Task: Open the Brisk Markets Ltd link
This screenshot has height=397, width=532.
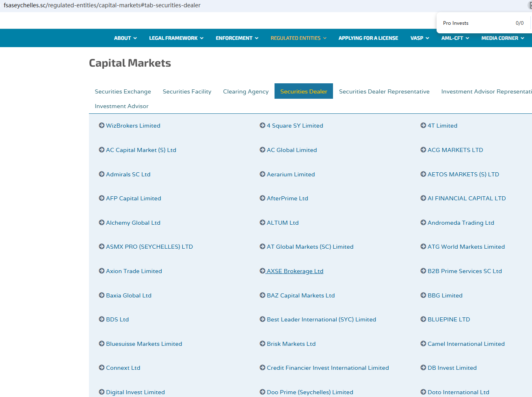Action: tap(291, 344)
